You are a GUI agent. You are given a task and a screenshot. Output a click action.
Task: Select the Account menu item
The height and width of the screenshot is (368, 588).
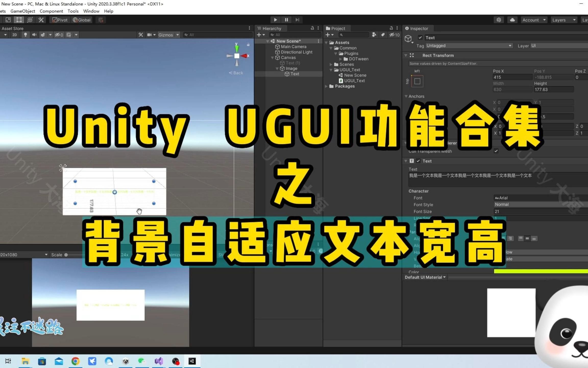[x=532, y=19]
